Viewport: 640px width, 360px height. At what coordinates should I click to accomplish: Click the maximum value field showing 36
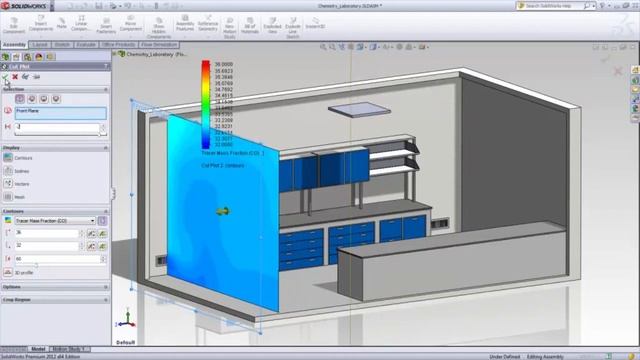pos(47,233)
